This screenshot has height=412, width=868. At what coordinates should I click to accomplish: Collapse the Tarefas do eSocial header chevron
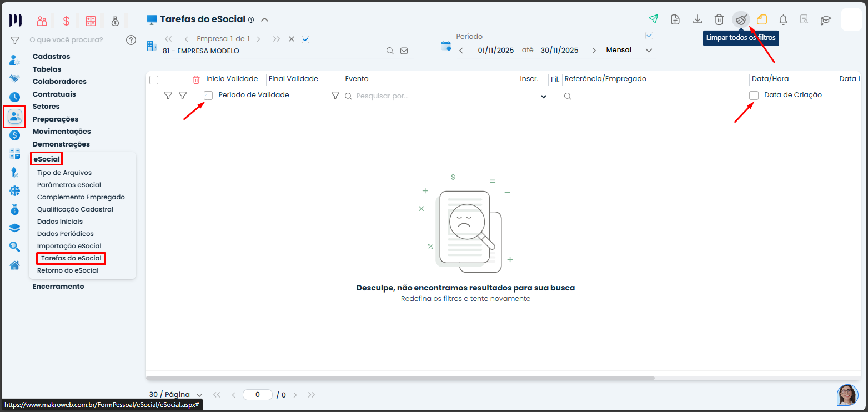[x=265, y=19]
